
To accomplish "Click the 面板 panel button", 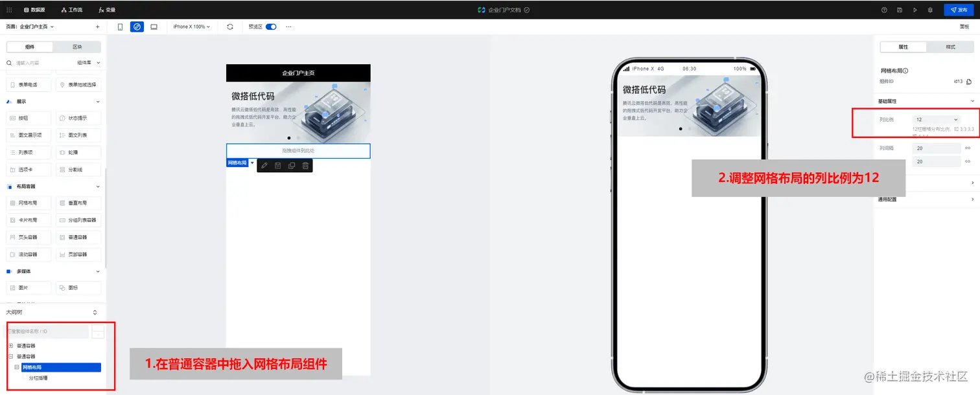I will (x=964, y=27).
